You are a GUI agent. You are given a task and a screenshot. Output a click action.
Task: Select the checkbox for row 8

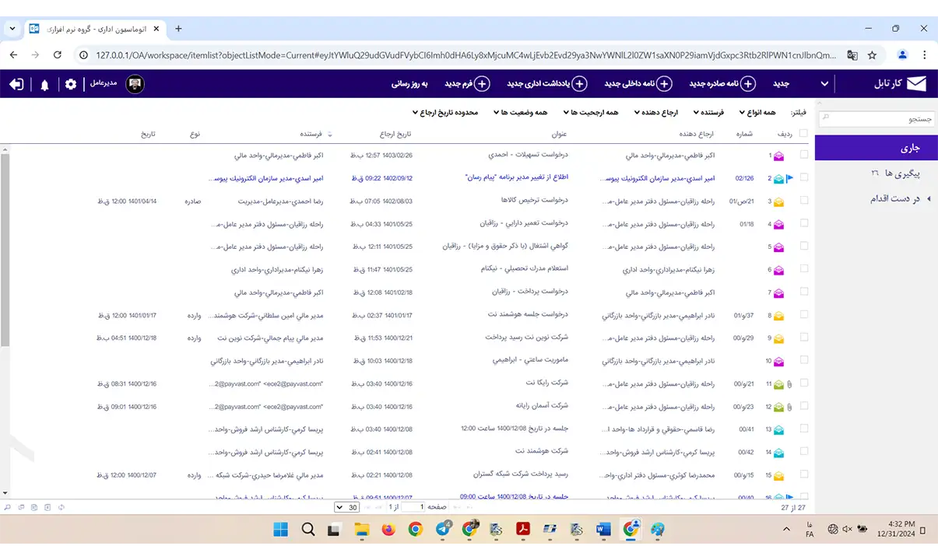click(803, 316)
